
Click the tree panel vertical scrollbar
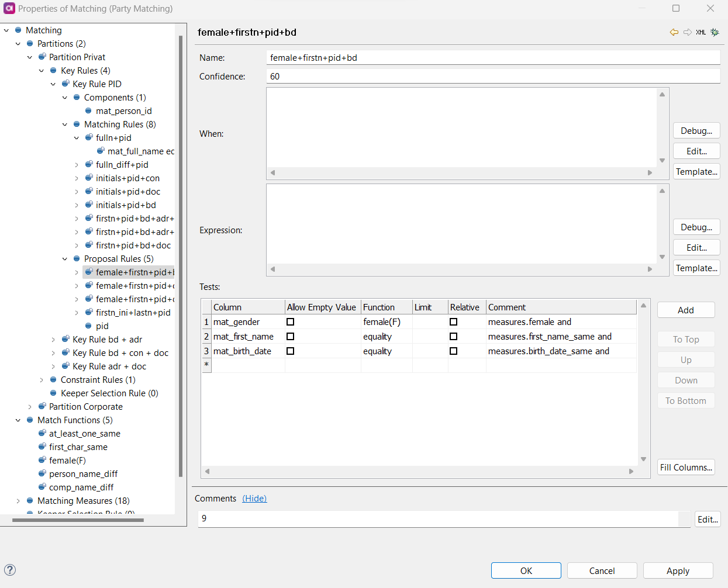(181, 257)
